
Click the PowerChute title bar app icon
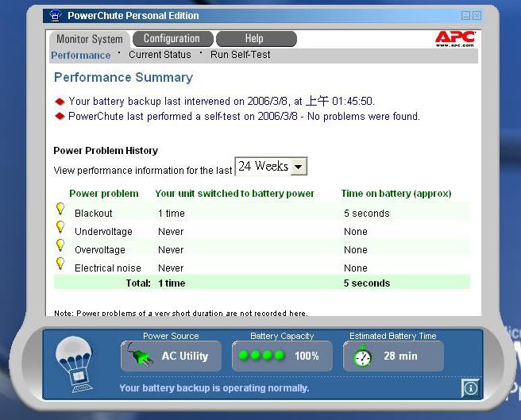point(55,16)
